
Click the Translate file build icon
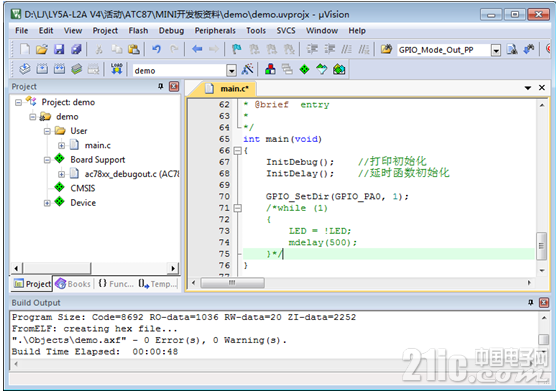[x=25, y=69]
